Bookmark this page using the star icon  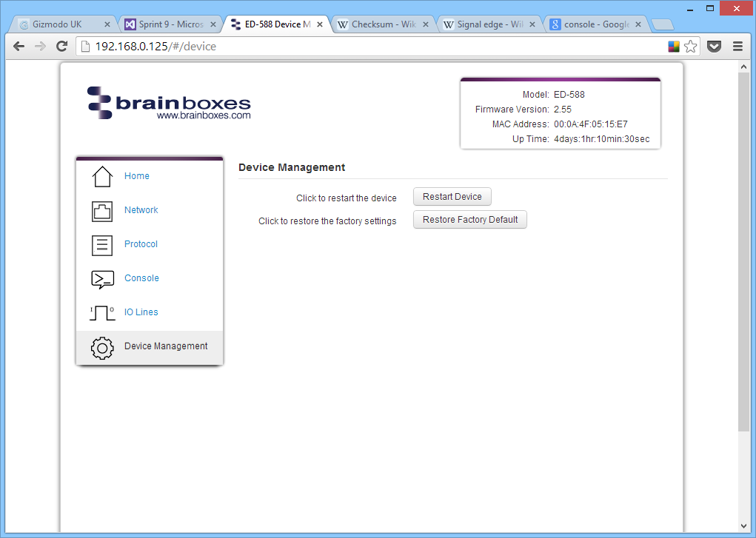691,46
